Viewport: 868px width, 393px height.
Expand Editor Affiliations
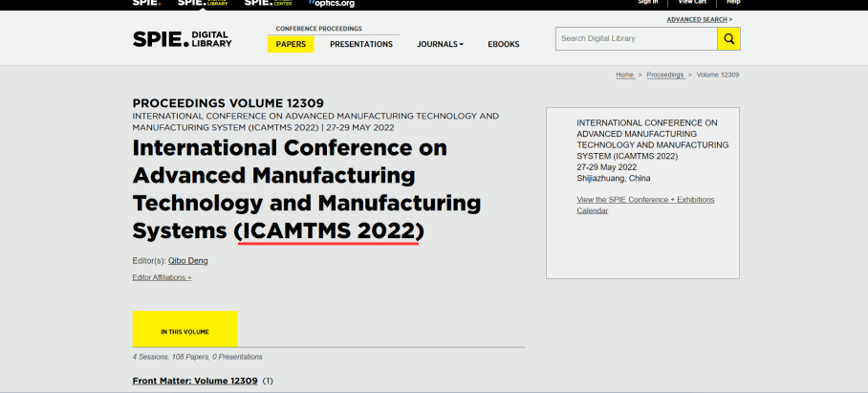coord(162,277)
